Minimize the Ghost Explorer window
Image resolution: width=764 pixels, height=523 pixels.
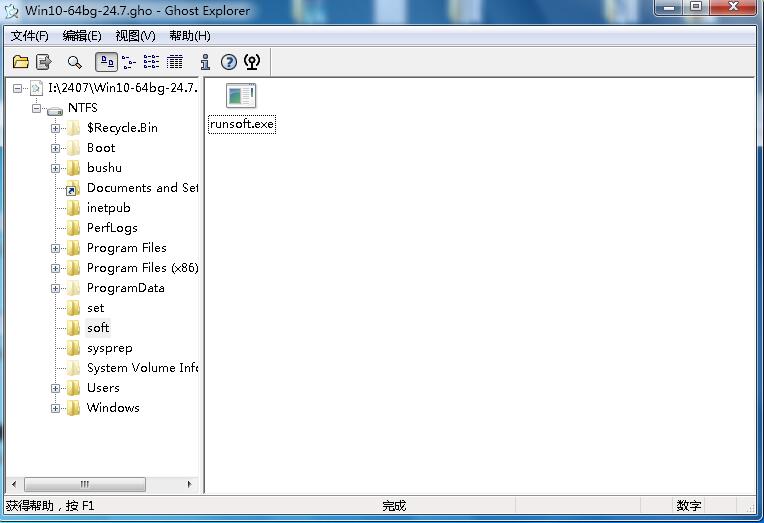[x=669, y=7]
